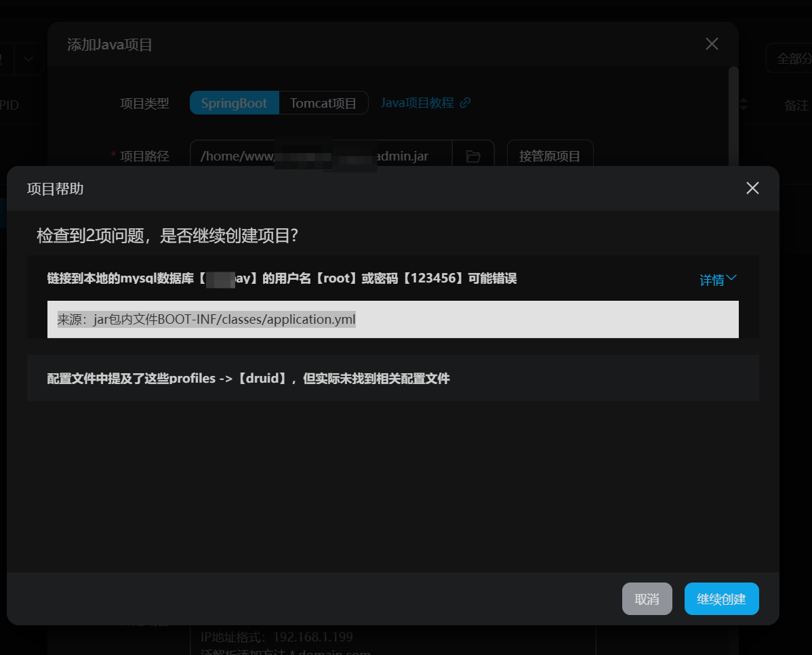Select SpringBoot project type
Viewport: 812px width, 655px height.
pos(234,103)
